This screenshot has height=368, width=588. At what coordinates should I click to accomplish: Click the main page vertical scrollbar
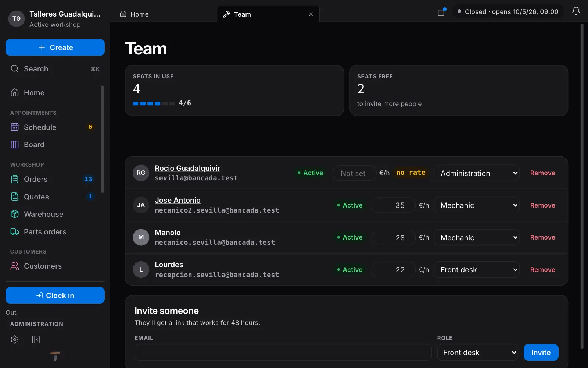582,186
